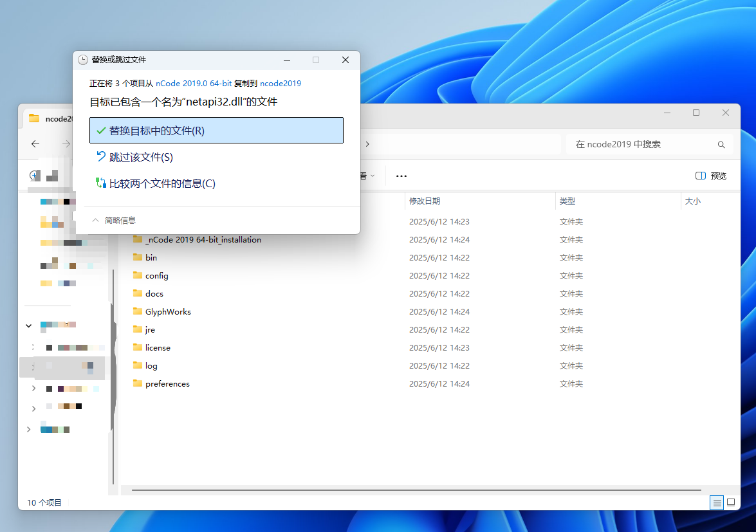The image size is (756, 532).
Task: Open the ncode2019 destination link
Action: [280, 83]
